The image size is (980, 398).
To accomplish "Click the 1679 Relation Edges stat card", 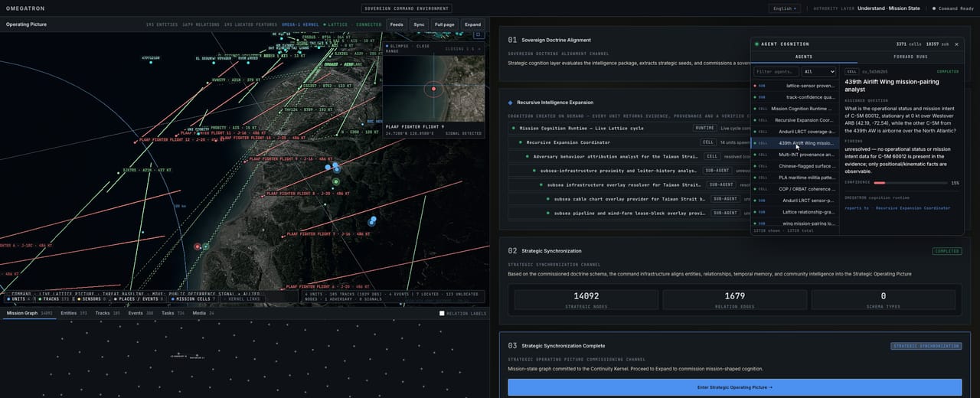I will [734, 299].
